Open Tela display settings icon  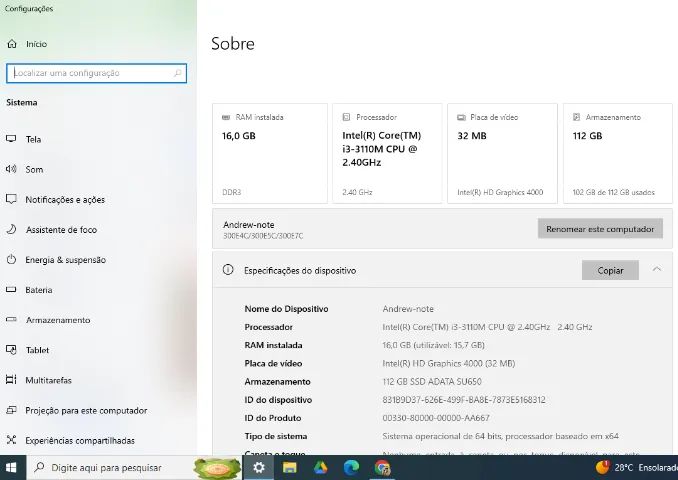(11, 139)
